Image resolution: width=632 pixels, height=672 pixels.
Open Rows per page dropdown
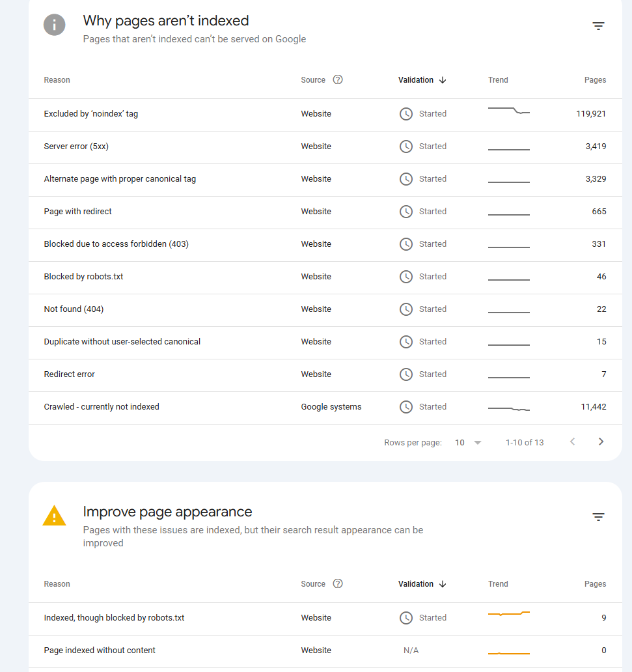(468, 443)
